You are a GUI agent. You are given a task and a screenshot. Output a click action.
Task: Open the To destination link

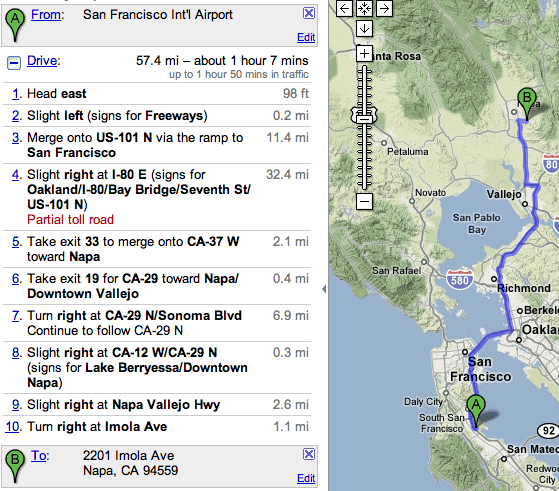coord(38,455)
